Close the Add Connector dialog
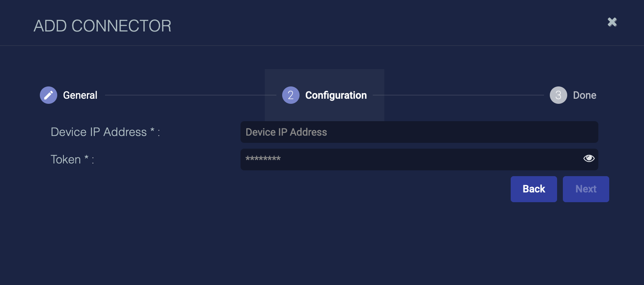The height and width of the screenshot is (285, 644). tap(612, 22)
